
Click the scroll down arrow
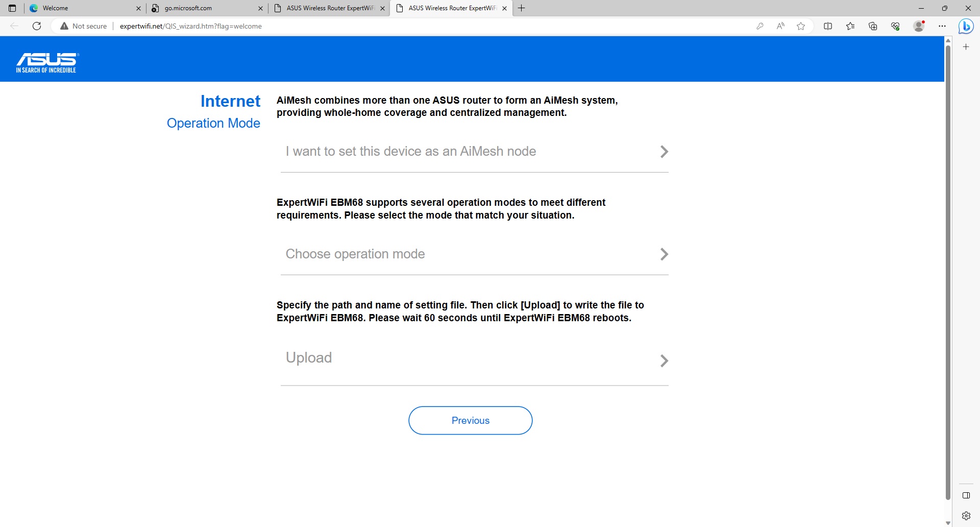948,523
